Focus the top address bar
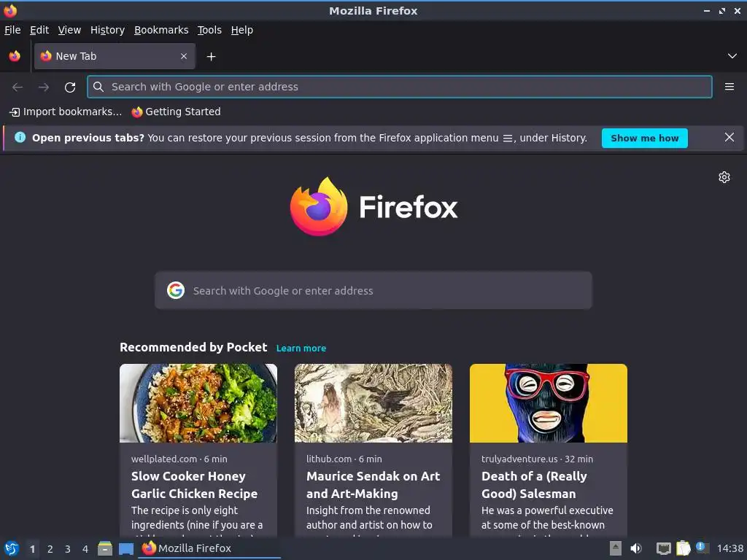Image resolution: width=747 pixels, height=560 pixels. (399, 87)
